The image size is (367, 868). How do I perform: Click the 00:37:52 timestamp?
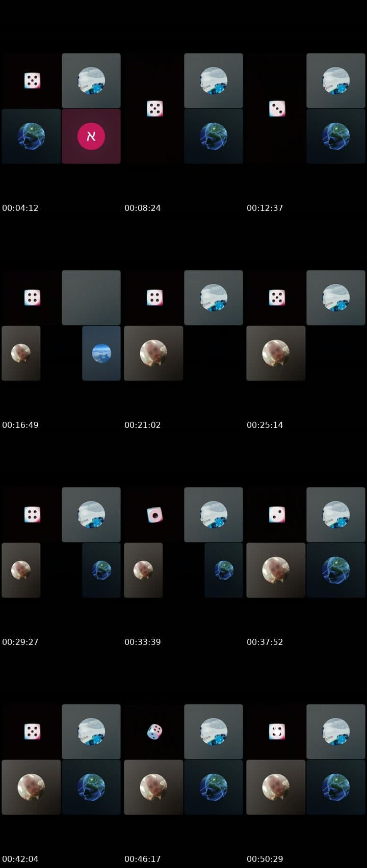pos(265,642)
